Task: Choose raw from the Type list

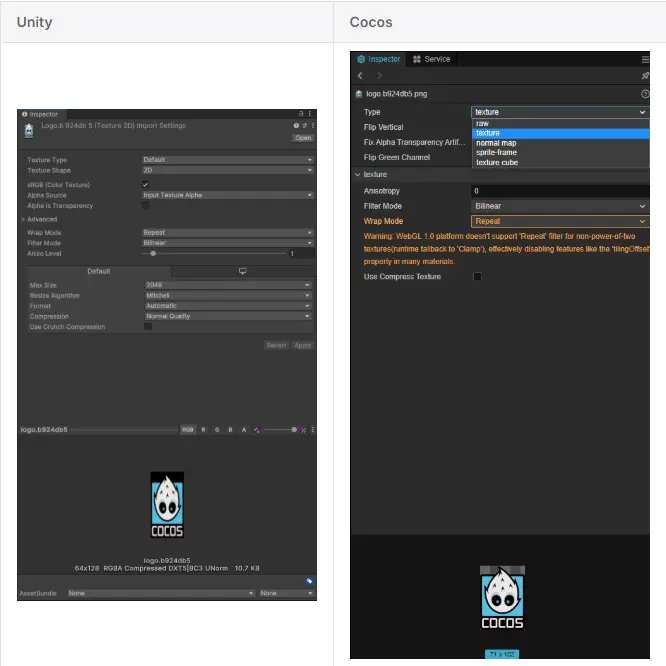Action: (561, 124)
